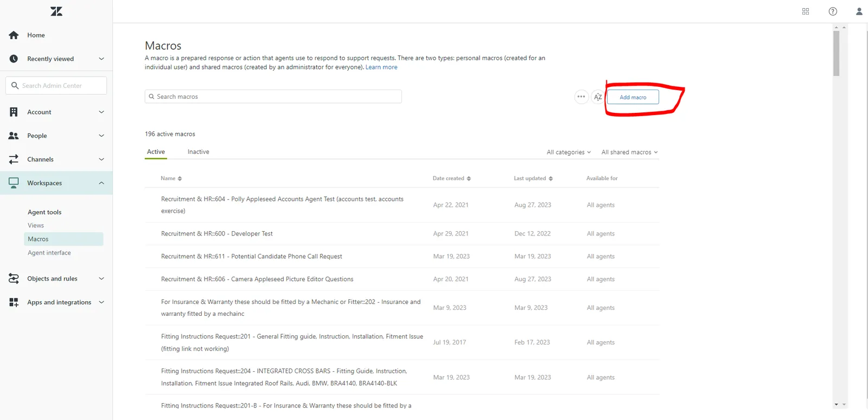Screen dimensions: 868x420
Task: Open Camera Appleseed Picture Editor Questions macro
Action: click(257, 279)
